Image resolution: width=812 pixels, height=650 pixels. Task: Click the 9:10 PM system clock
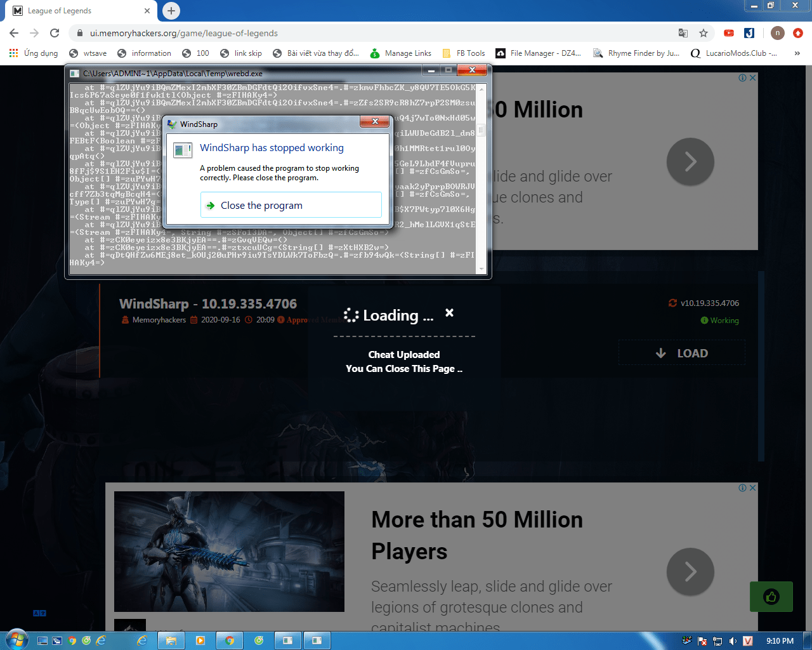point(780,640)
